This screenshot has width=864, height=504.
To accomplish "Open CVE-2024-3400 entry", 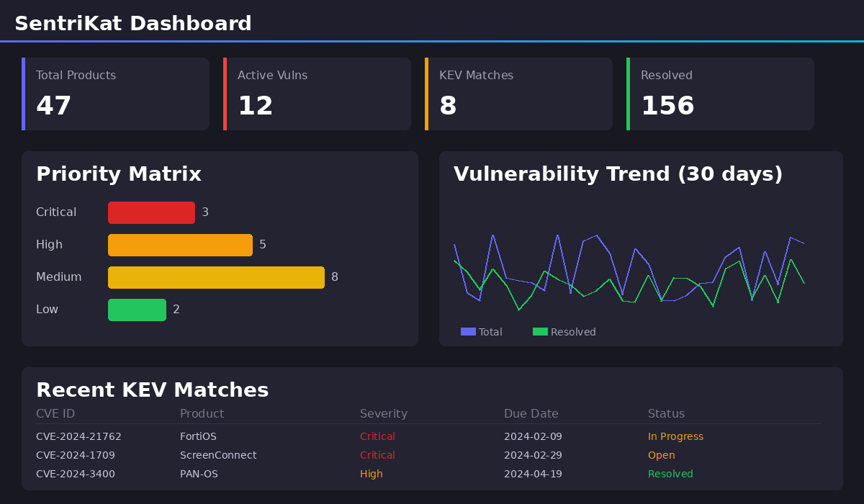I will point(76,474).
